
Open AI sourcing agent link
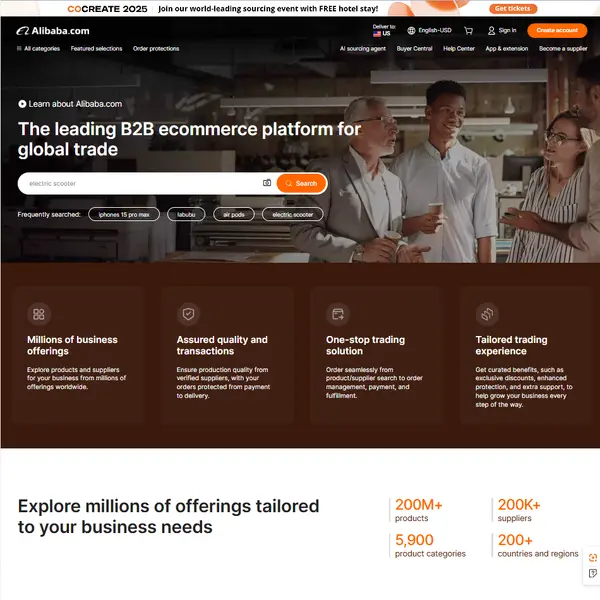(x=363, y=49)
